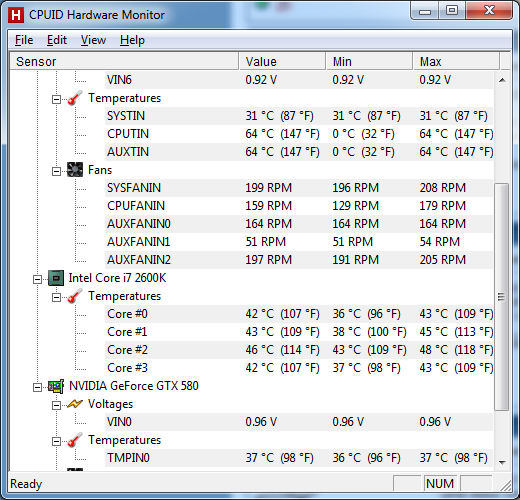The width and height of the screenshot is (520, 500).
Task: Select the AUXFANIN1 fan row
Action: [299, 242]
